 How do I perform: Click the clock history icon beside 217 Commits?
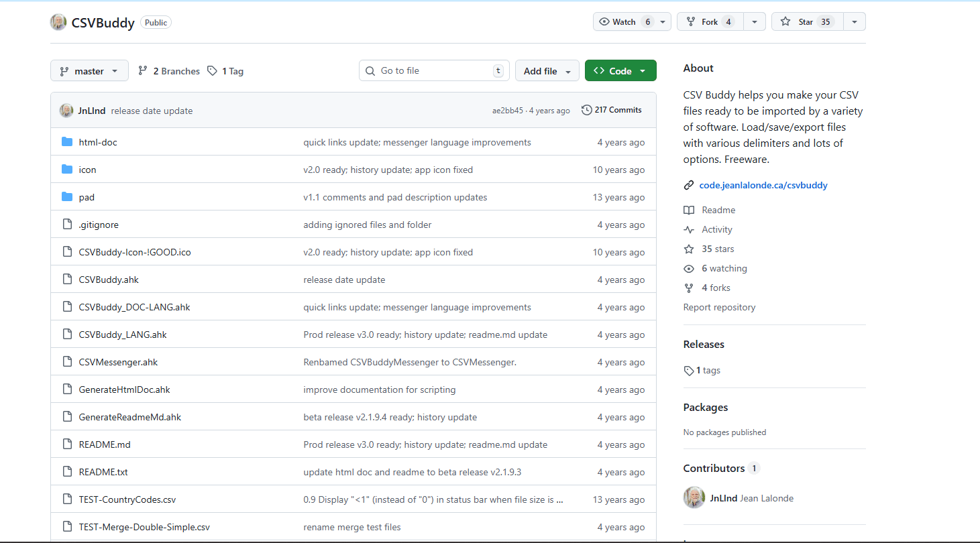click(x=587, y=110)
